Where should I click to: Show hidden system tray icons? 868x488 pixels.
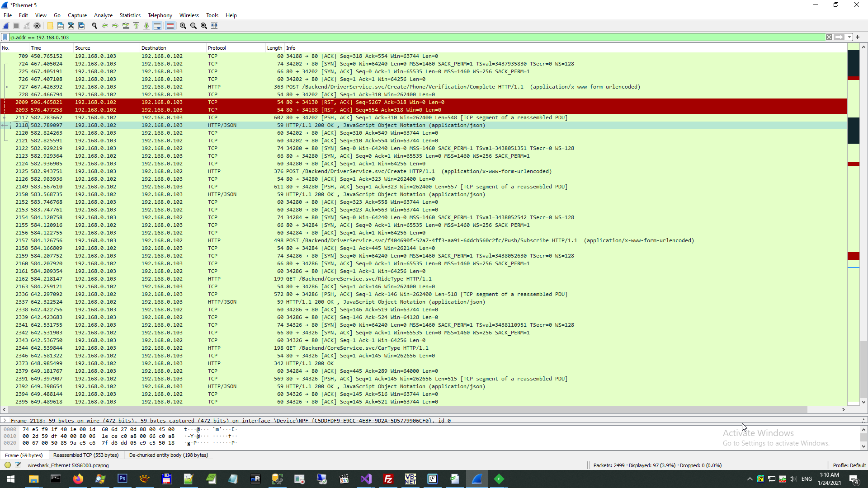pos(750,479)
